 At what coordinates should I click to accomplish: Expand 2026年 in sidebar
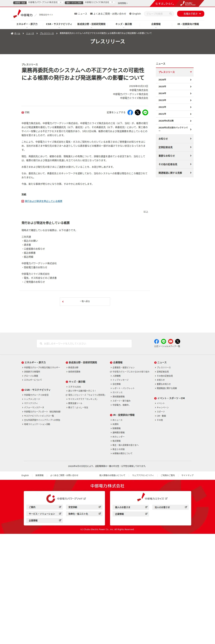(174, 80)
